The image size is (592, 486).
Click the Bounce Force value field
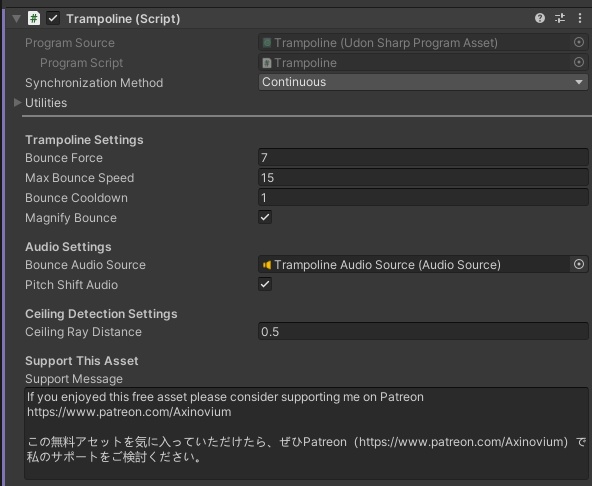(x=423, y=157)
